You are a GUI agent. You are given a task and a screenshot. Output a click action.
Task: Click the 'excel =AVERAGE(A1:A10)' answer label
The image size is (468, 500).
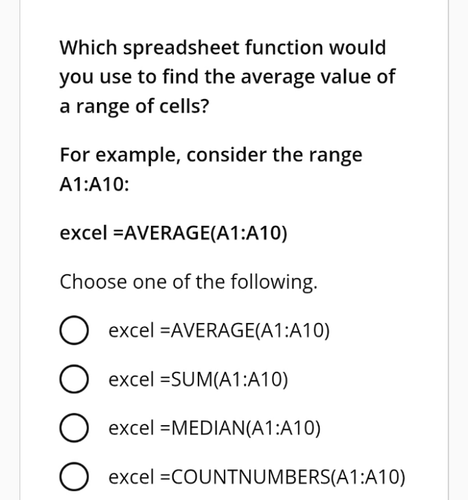tap(219, 331)
